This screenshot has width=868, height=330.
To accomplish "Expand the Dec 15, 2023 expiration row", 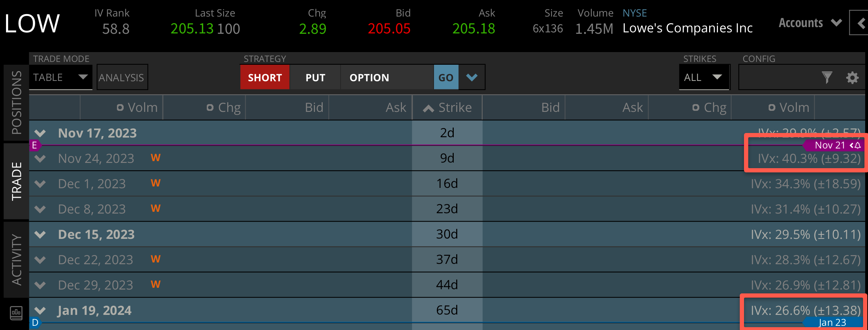I will (40, 235).
